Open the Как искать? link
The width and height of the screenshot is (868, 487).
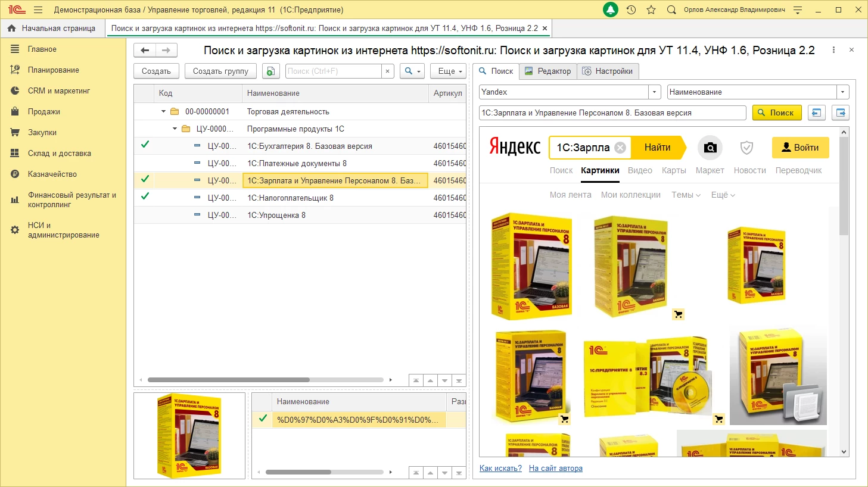pyautogui.click(x=500, y=469)
